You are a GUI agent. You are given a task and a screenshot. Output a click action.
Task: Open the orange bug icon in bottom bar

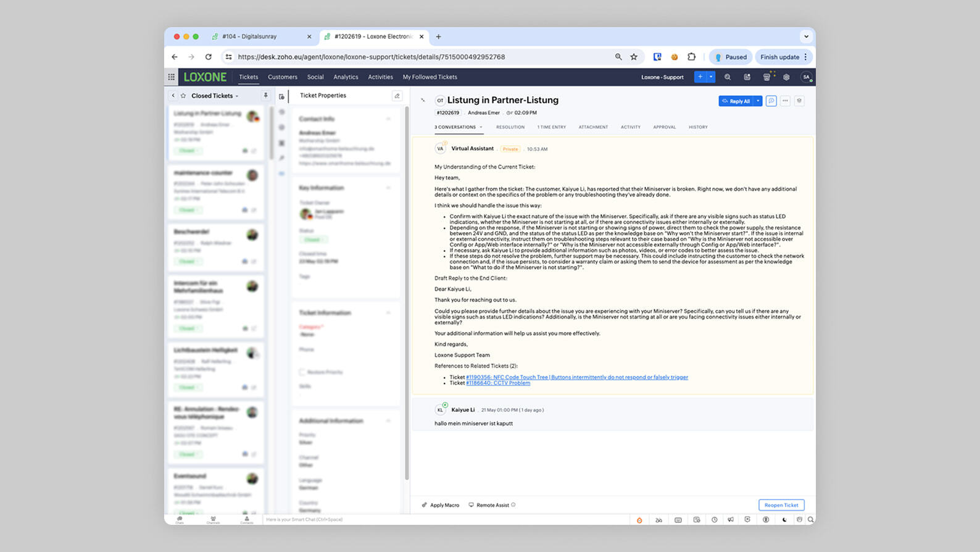(x=639, y=520)
